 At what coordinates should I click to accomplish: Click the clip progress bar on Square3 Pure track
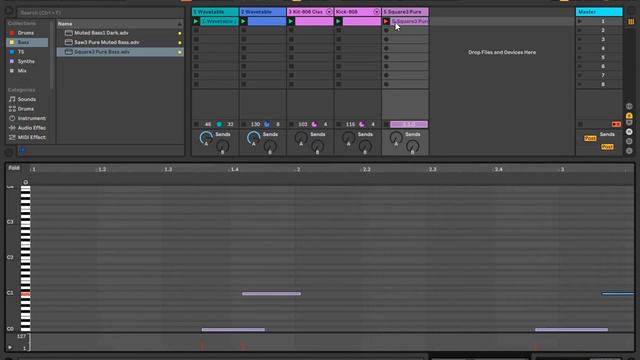409,124
